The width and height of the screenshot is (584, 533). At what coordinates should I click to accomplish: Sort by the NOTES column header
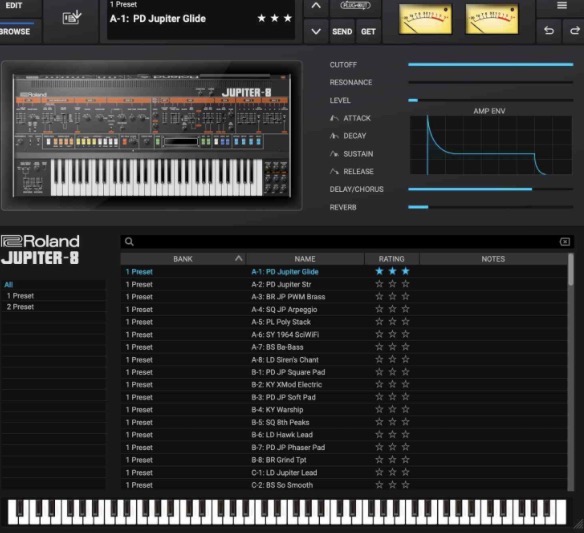click(x=493, y=259)
